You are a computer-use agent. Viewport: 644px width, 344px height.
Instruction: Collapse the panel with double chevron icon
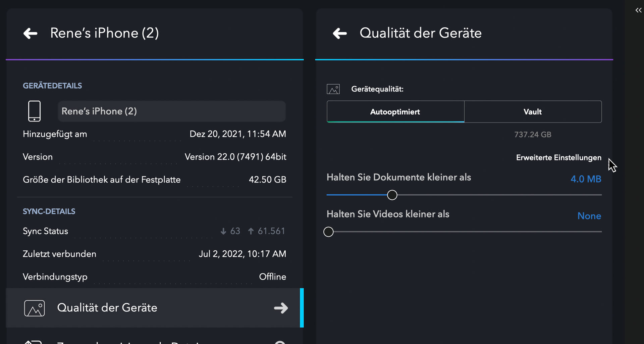[638, 10]
